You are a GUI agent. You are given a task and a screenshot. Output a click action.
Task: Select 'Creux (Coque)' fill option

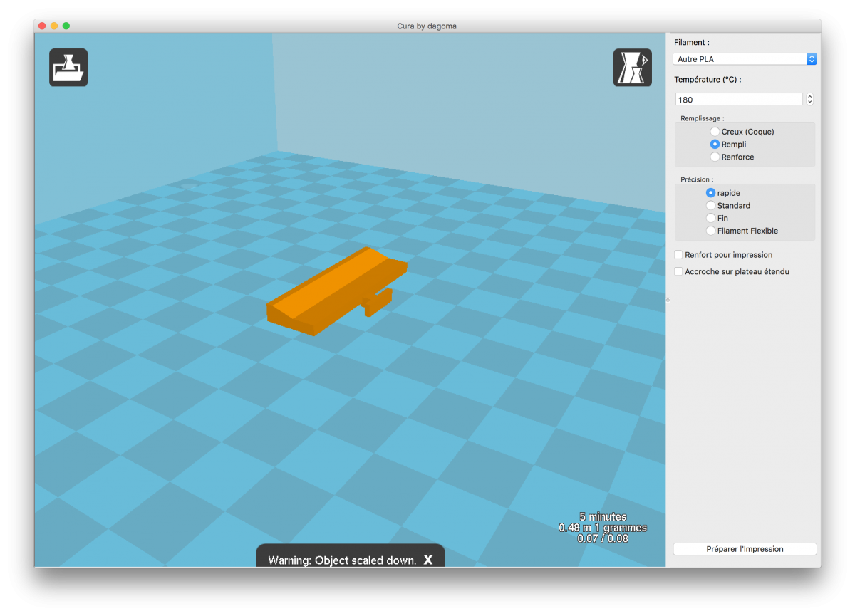click(742, 132)
